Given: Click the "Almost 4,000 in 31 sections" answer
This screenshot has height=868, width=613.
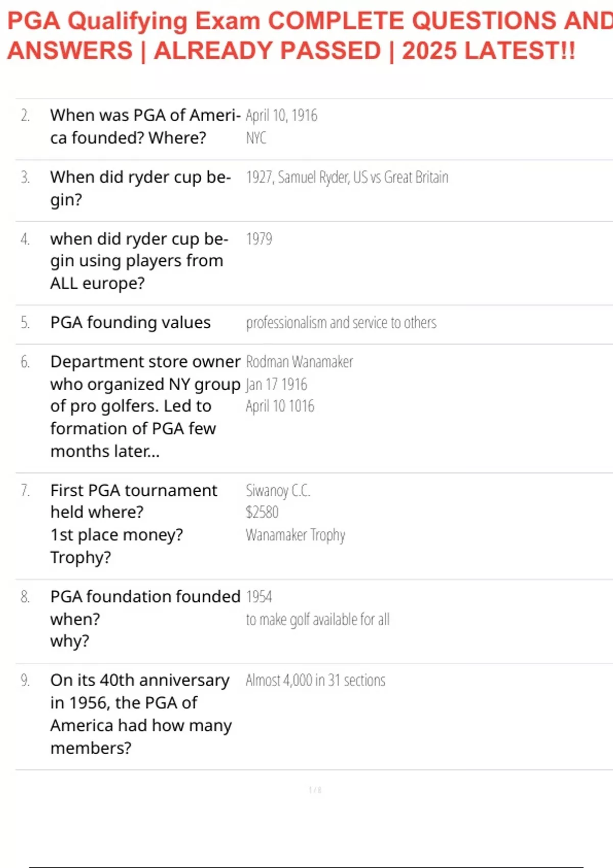Looking at the screenshot, I should point(315,680).
